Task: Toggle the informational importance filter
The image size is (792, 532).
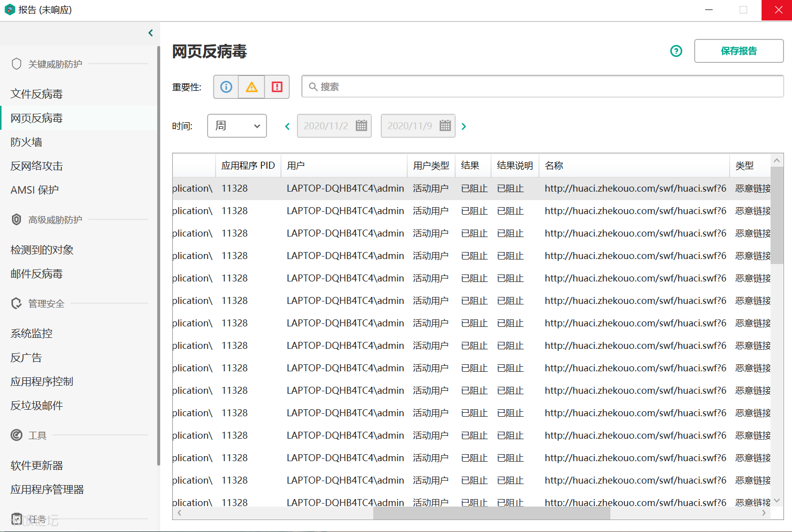Action: pos(226,87)
